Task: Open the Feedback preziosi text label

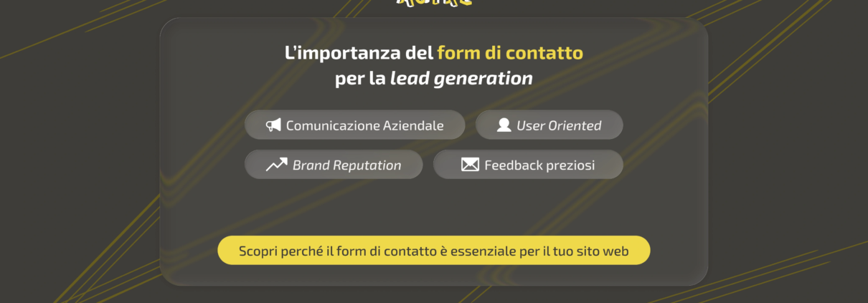Action: [539, 165]
